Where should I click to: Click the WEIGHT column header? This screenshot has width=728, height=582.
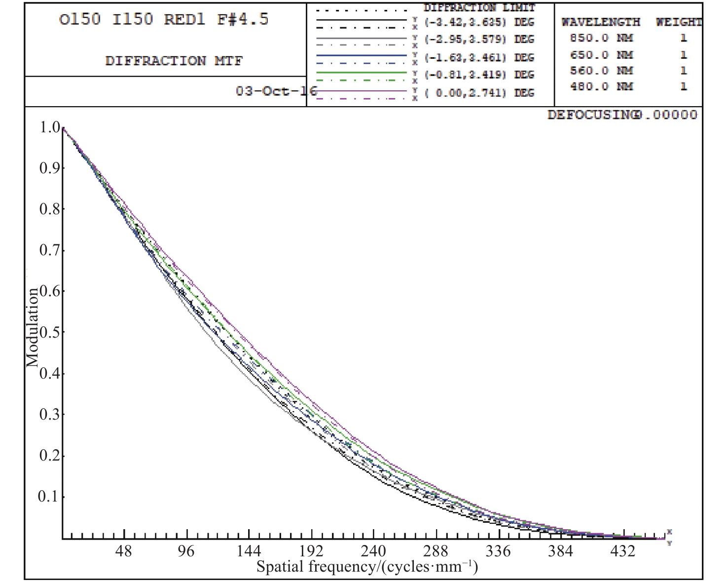coord(678,22)
